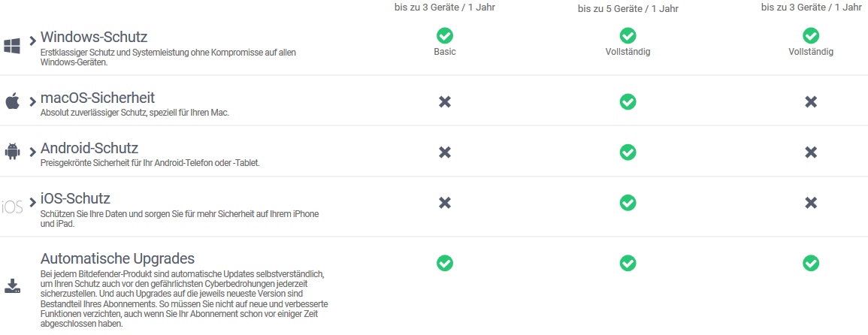Click the Basic green checkmark for Windows-Schutz
The image size is (868, 335).
pyautogui.click(x=445, y=35)
